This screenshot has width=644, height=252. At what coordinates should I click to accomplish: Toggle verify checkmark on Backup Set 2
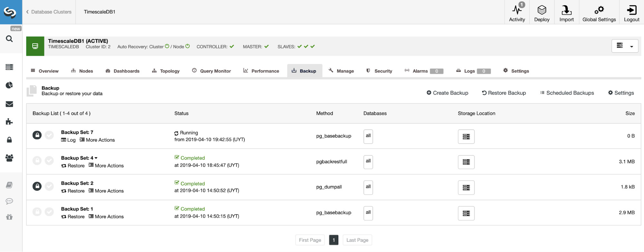pyautogui.click(x=49, y=186)
